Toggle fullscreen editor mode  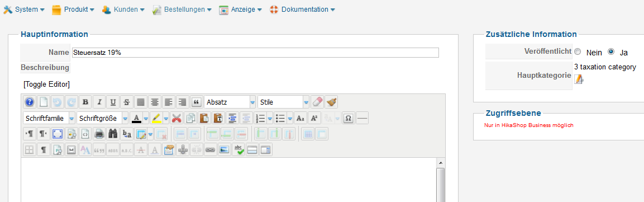tap(57, 134)
